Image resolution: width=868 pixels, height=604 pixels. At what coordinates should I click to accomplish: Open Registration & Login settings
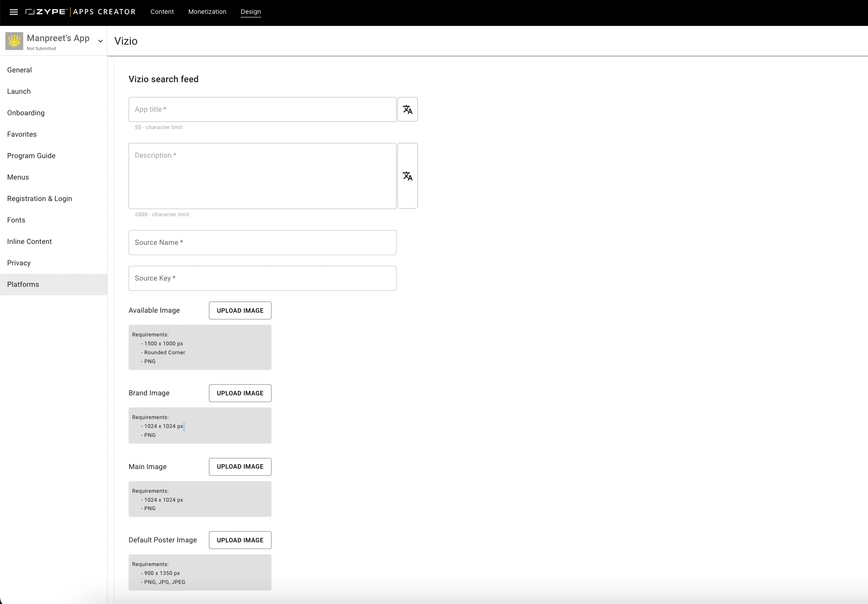coord(54,199)
